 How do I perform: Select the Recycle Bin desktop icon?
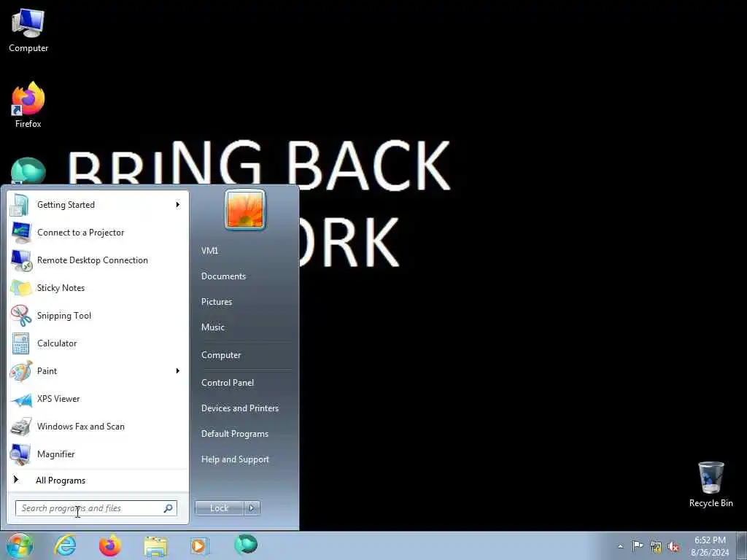click(x=711, y=484)
